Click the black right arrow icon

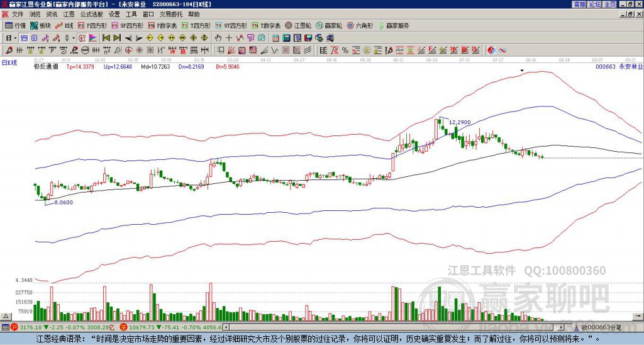[139, 38]
